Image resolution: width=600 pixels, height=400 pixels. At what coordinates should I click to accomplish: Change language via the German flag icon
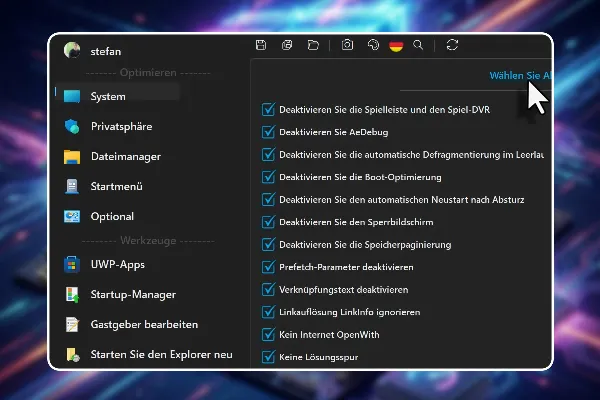[396, 46]
